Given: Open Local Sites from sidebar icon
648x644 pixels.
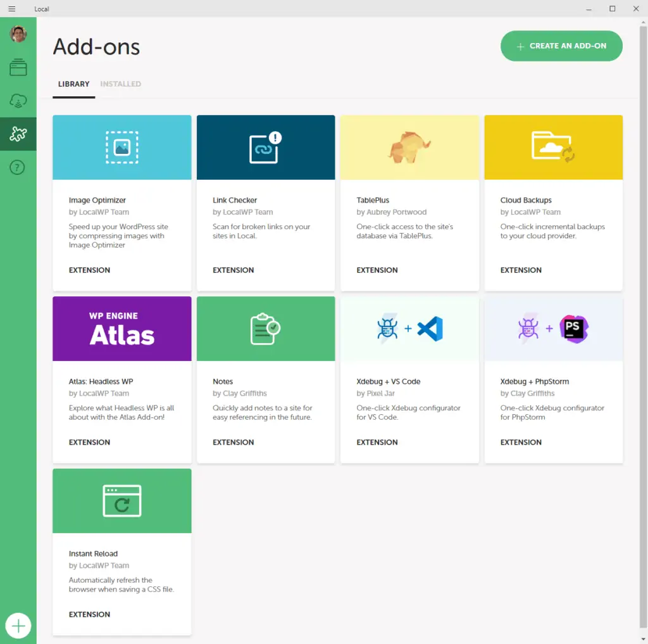Looking at the screenshot, I should point(18,67).
